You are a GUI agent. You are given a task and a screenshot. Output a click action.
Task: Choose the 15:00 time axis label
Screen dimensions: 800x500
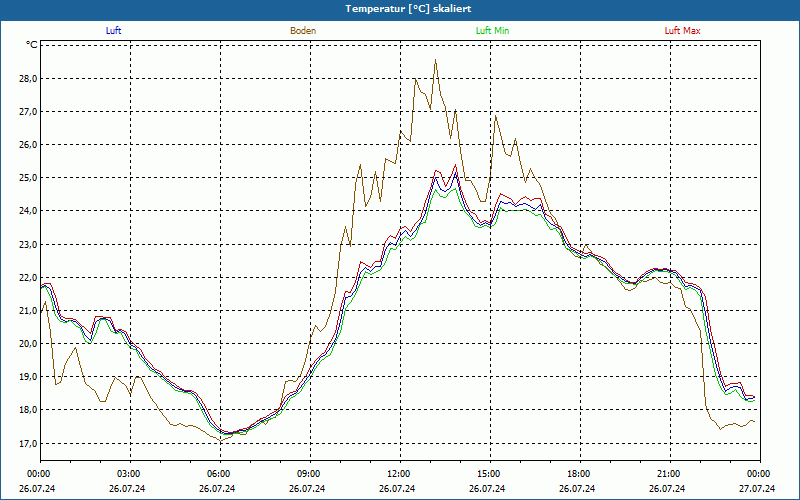(488, 474)
